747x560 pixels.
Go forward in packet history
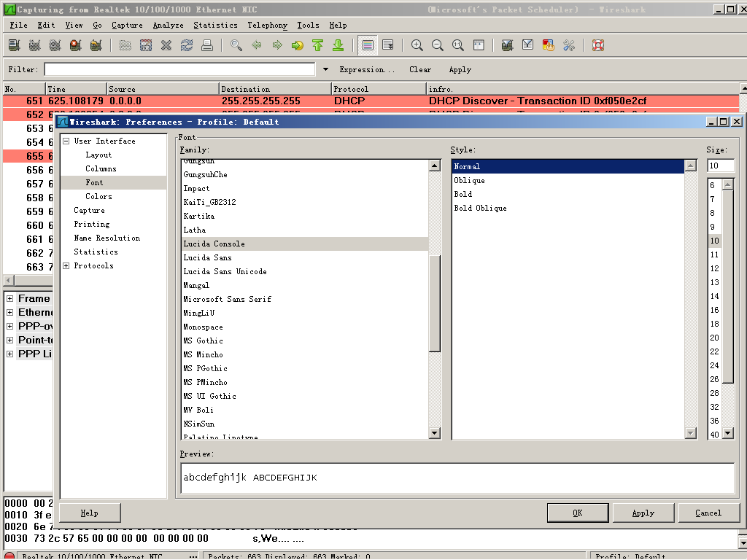[277, 45]
